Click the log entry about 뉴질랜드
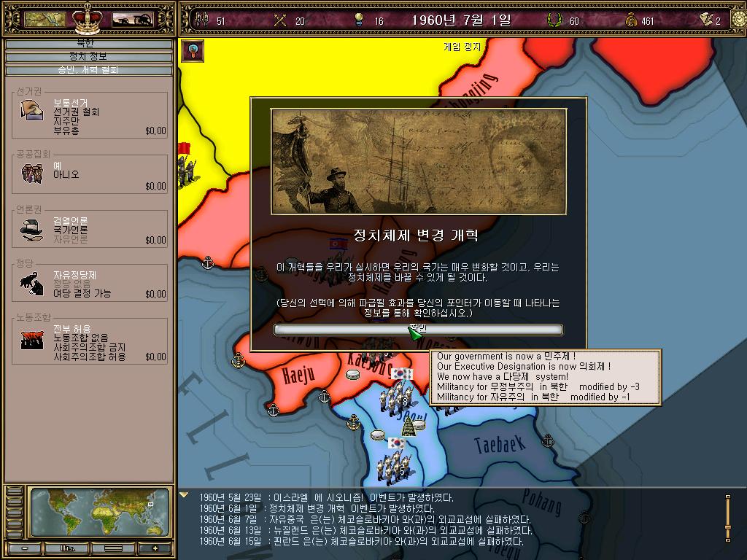747x560 pixels. tap(365, 531)
